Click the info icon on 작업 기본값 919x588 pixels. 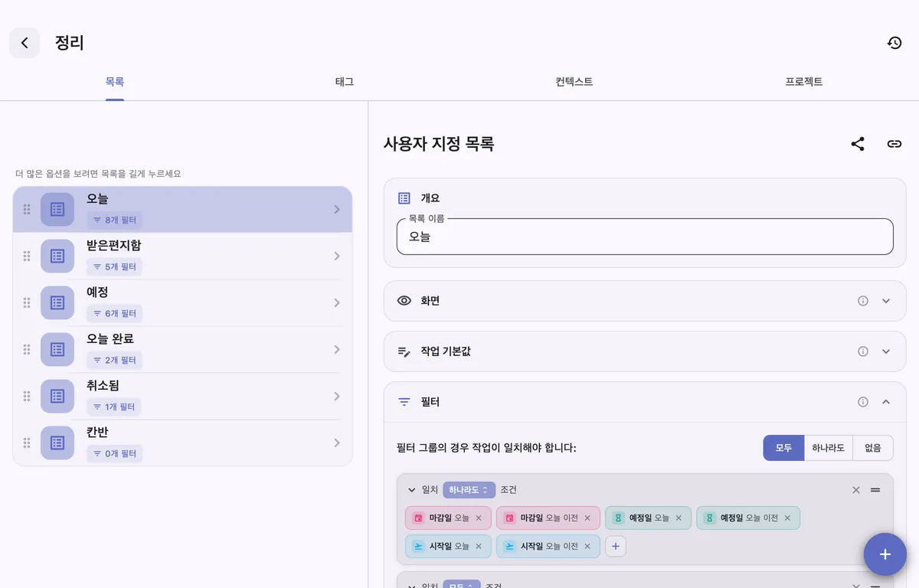(x=863, y=351)
